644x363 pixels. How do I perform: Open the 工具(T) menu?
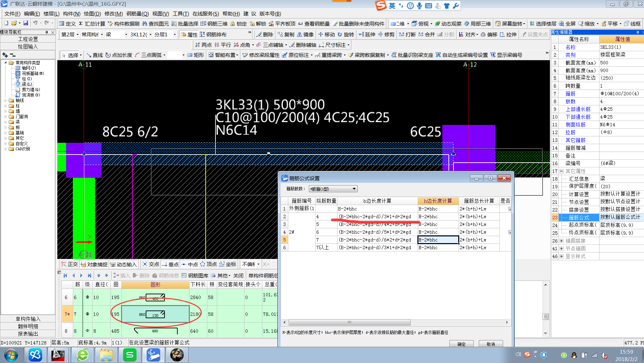tap(181, 13)
